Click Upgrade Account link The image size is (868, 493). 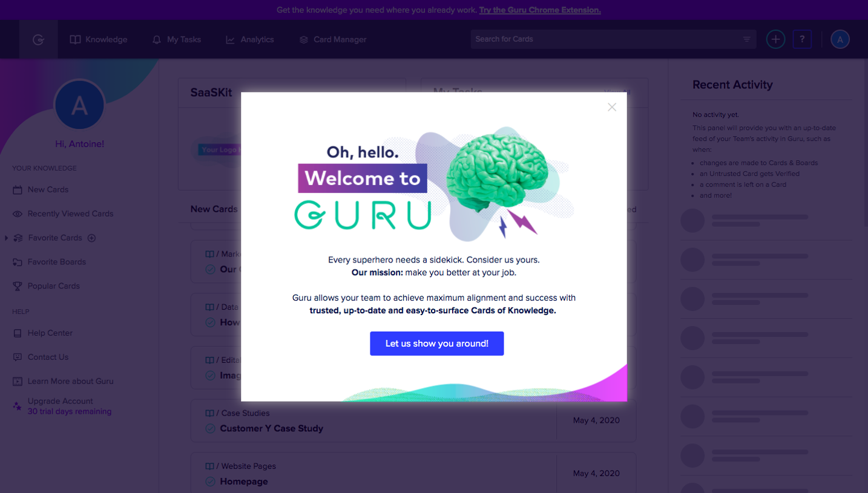coord(61,401)
